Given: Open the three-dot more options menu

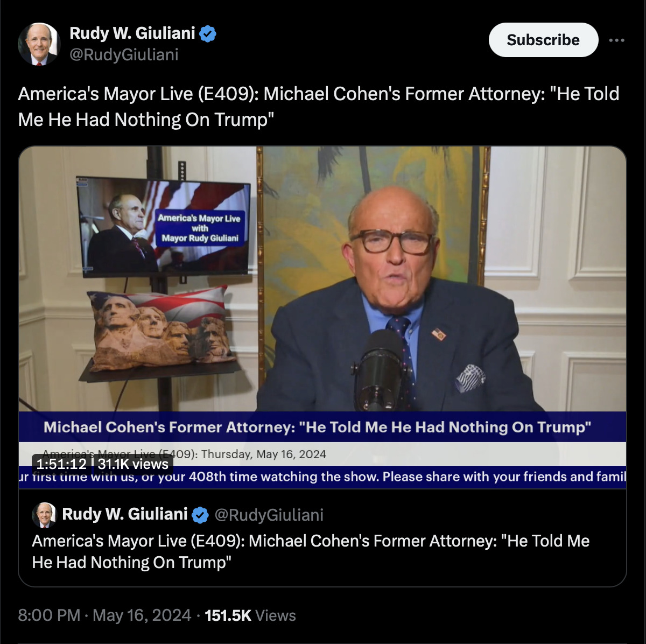Looking at the screenshot, I should pyautogui.click(x=616, y=40).
